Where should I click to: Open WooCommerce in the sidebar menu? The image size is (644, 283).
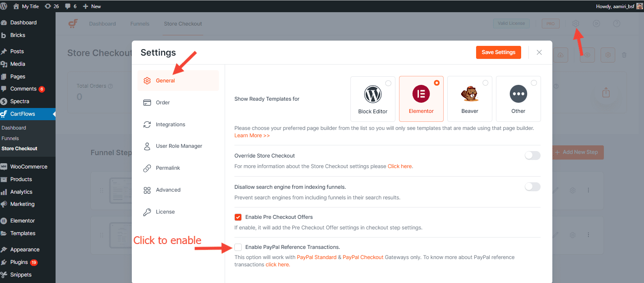pos(28,167)
